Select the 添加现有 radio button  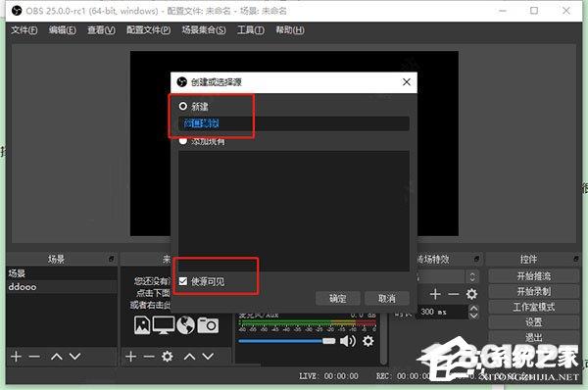[183, 141]
